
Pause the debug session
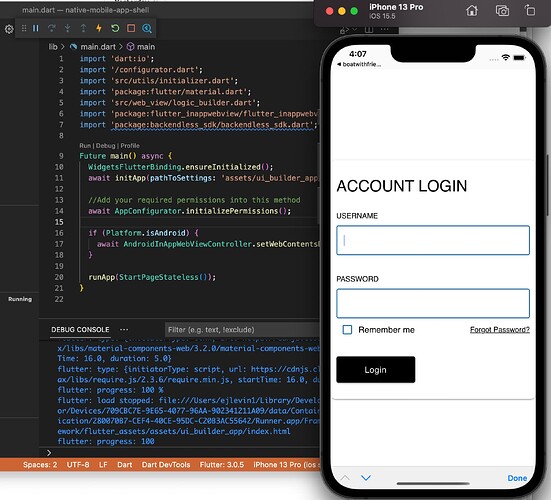36,28
